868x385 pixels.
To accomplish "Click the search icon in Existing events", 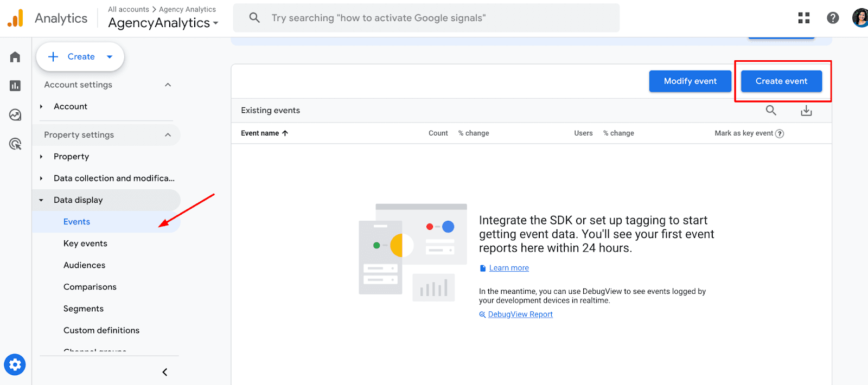I will coord(771,111).
